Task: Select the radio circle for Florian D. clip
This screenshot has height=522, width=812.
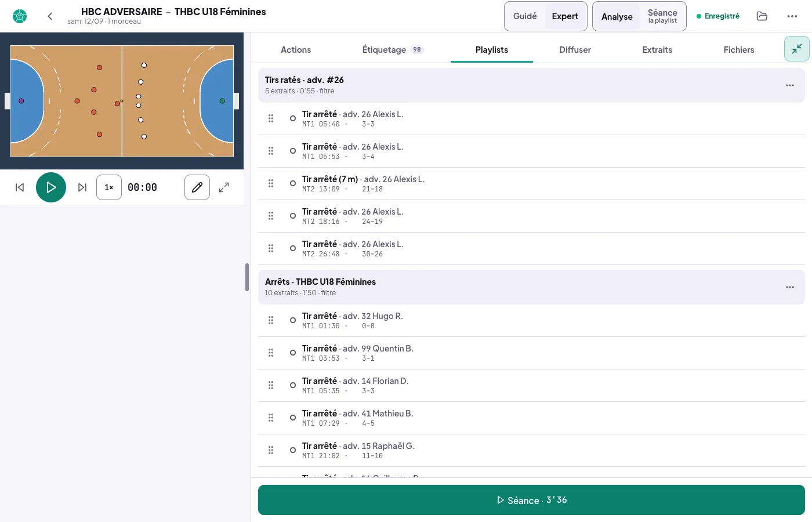Action: pyautogui.click(x=293, y=385)
